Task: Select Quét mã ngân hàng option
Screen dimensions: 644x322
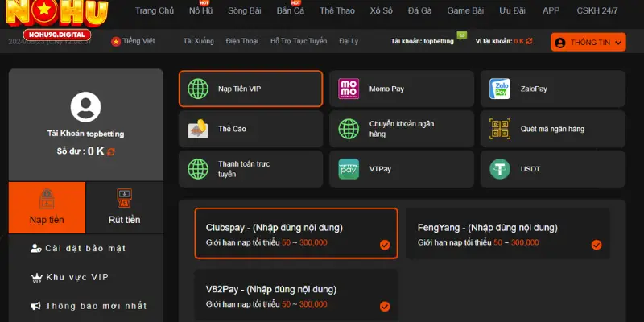Action: coord(553,129)
